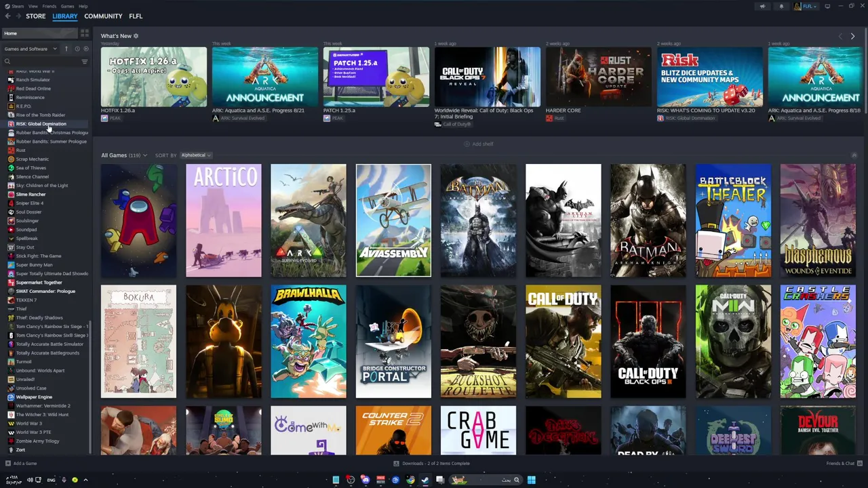Image resolution: width=868 pixels, height=488 pixels.
Task: Open the Downloads status at the bottom
Action: pos(432,464)
